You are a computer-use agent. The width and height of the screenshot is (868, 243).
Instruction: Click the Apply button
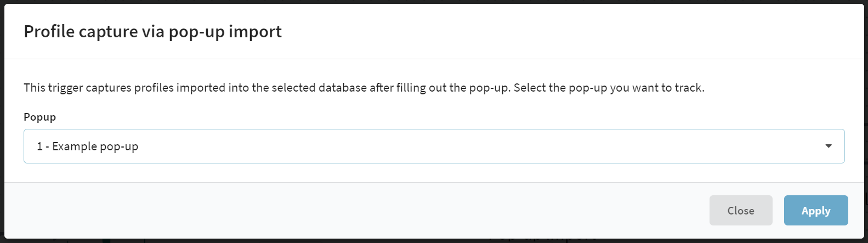[816, 211]
